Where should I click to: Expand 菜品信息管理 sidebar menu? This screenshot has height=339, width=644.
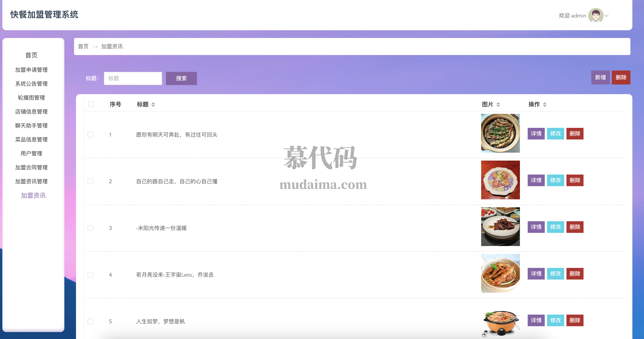[x=31, y=139]
